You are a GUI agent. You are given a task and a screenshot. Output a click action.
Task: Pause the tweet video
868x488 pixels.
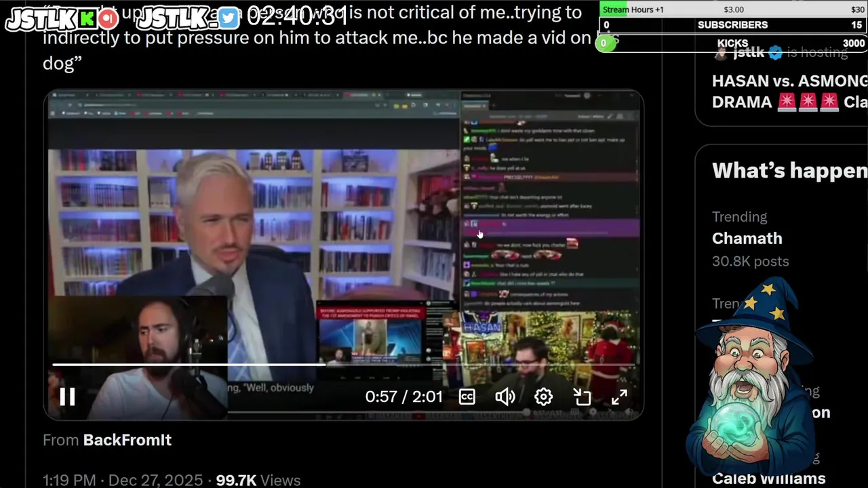(67, 396)
